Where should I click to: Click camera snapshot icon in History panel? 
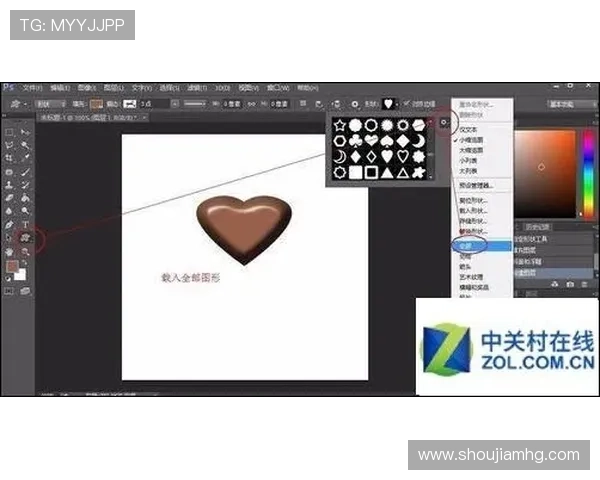click(570, 284)
